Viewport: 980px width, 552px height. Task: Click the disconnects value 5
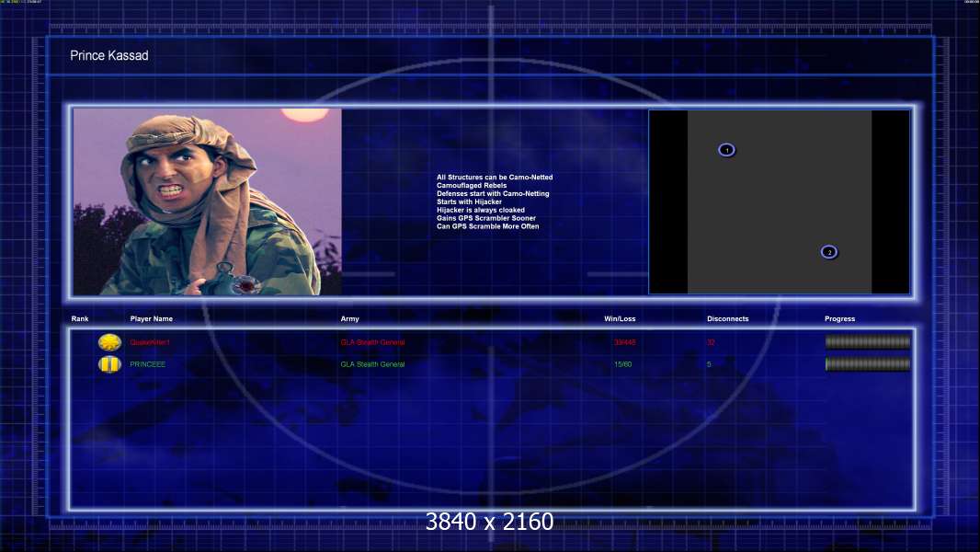coord(709,364)
